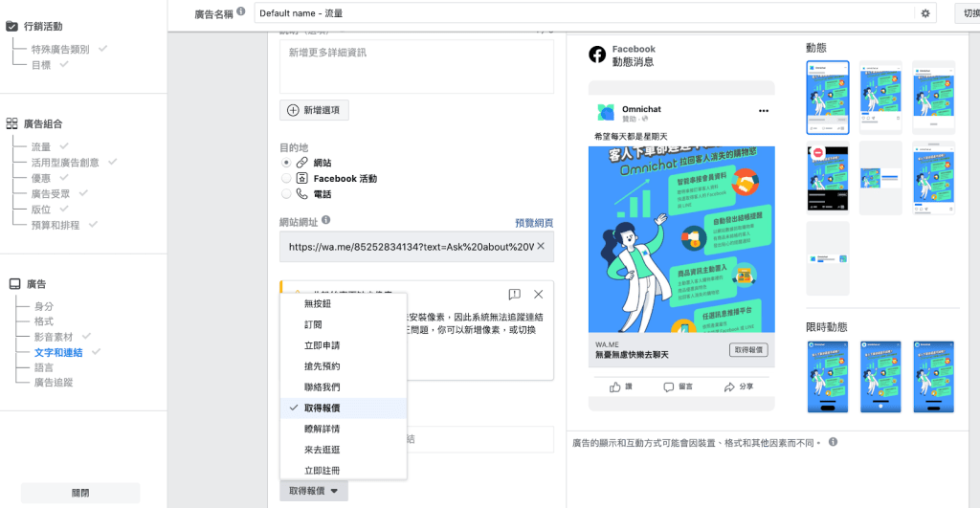980x508 pixels.
Task: Clear the website URL with the X icon
Action: pyautogui.click(x=541, y=246)
